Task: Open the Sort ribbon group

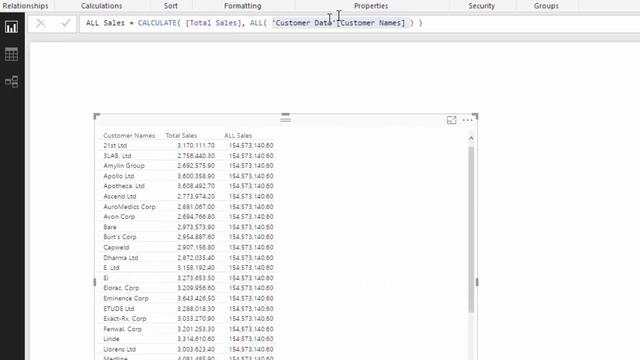Action: pyautogui.click(x=171, y=6)
